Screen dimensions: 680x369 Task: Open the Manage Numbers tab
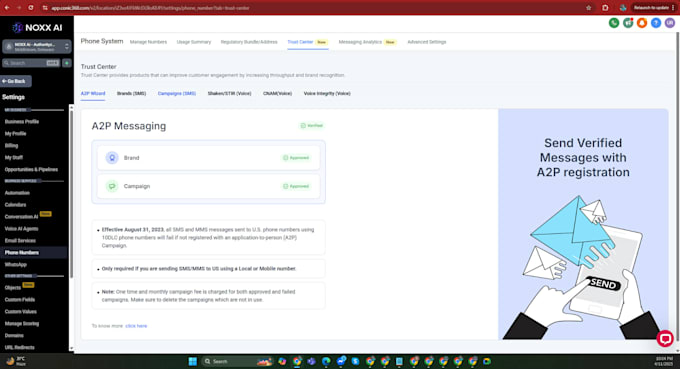coord(148,42)
